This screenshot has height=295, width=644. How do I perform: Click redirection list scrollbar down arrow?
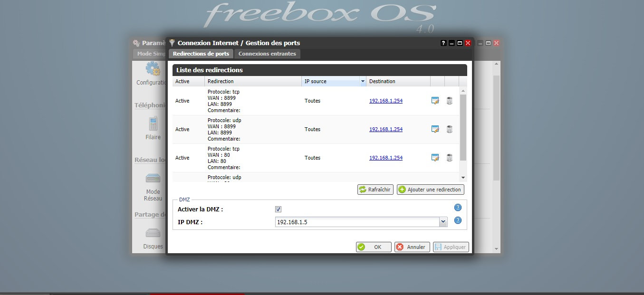pos(463,178)
